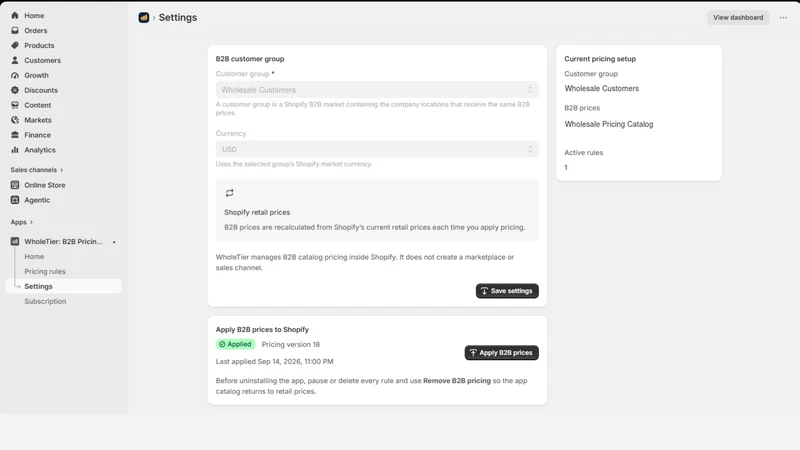
Task: Open the Orders inbox icon
Action: [x=15, y=31]
